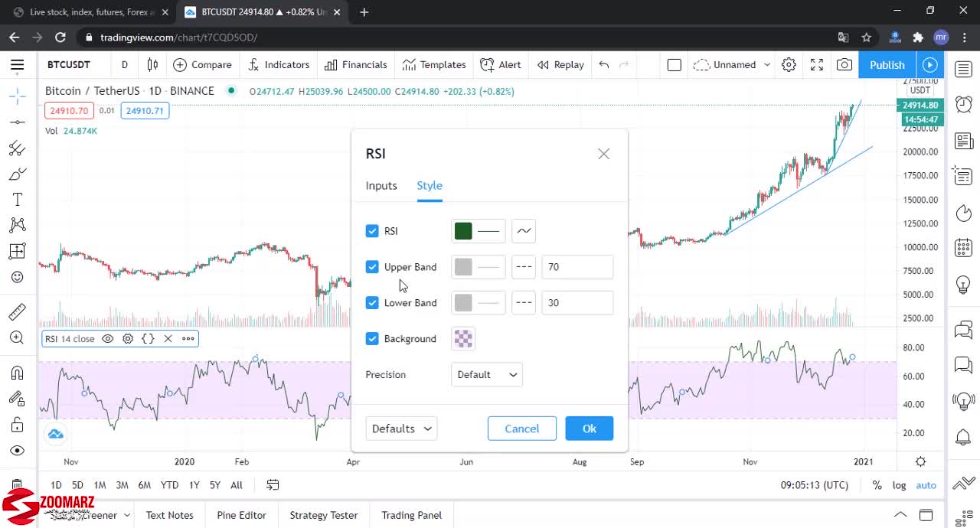Select the Text tool in left sidebar
The image size is (980, 528).
click(x=17, y=200)
